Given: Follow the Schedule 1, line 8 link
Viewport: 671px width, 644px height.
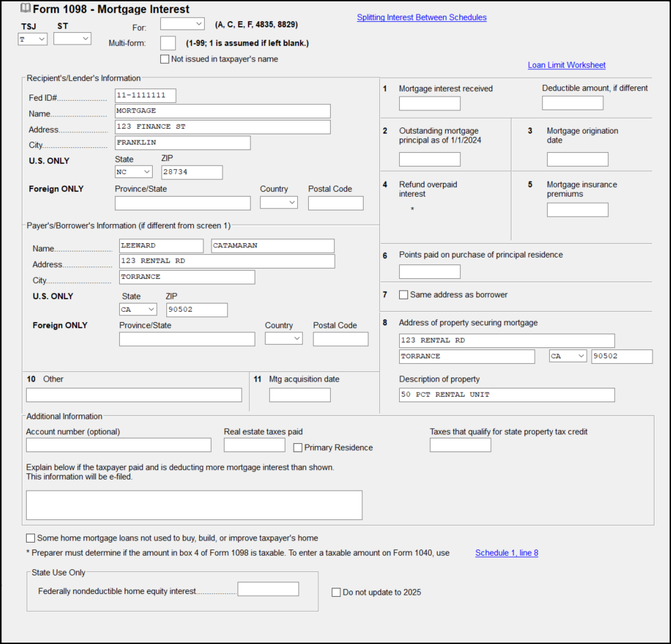Looking at the screenshot, I should (507, 553).
